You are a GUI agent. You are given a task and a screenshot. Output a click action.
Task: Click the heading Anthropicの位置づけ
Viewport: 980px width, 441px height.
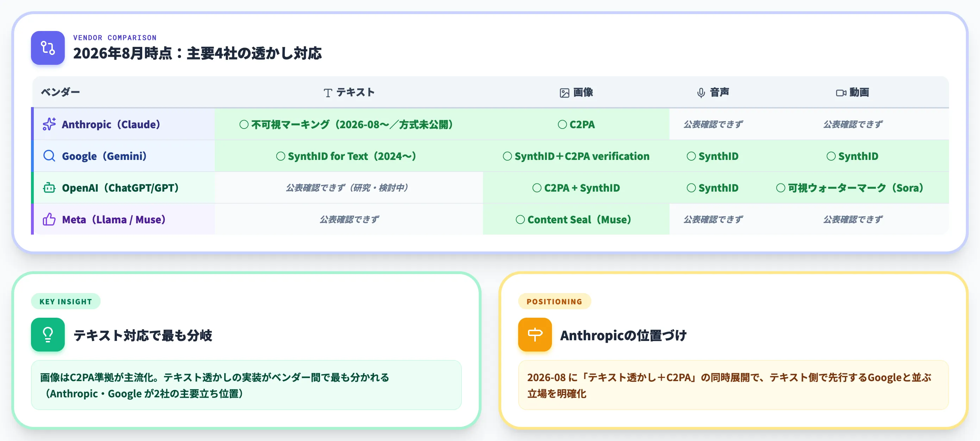click(623, 335)
